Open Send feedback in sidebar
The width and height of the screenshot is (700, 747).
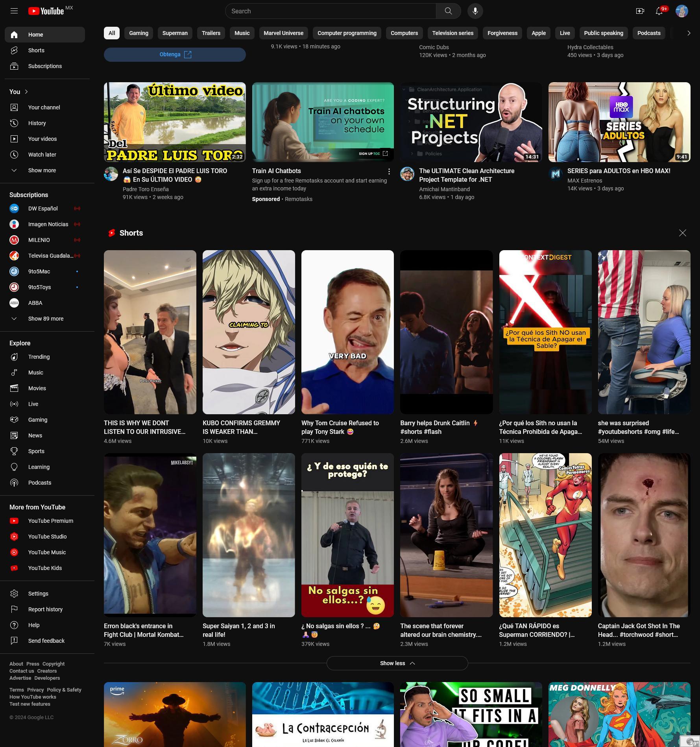click(45, 641)
